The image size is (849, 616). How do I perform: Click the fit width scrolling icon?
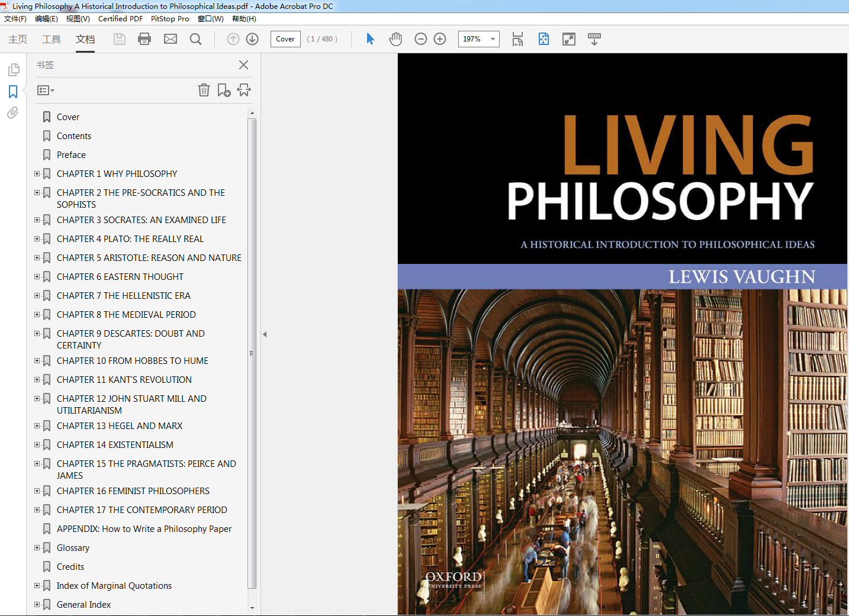click(517, 39)
